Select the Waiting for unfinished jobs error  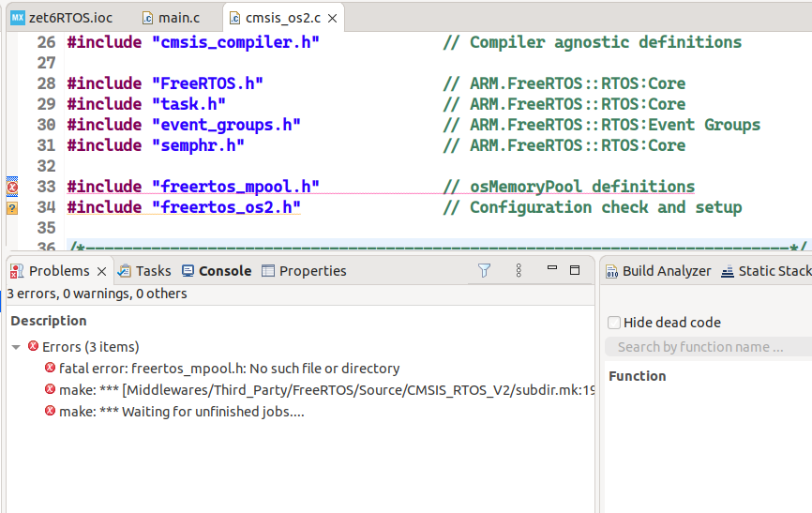point(181,412)
